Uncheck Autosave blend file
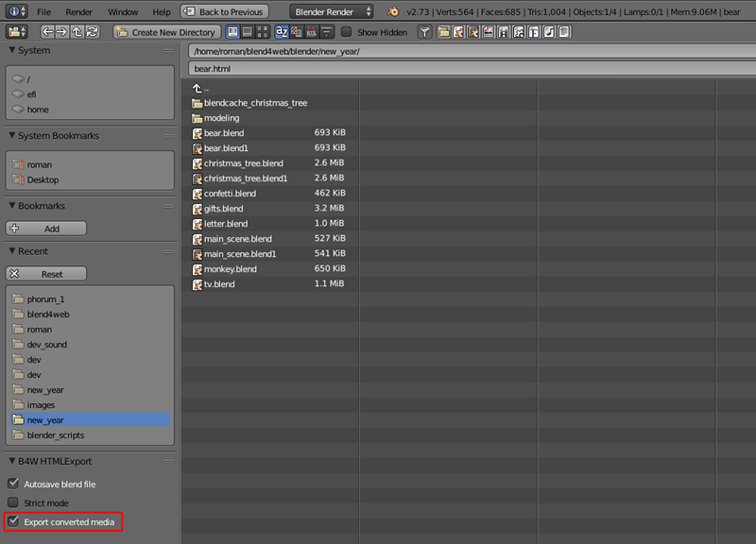This screenshot has height=544, width=756. pos(14,484)
